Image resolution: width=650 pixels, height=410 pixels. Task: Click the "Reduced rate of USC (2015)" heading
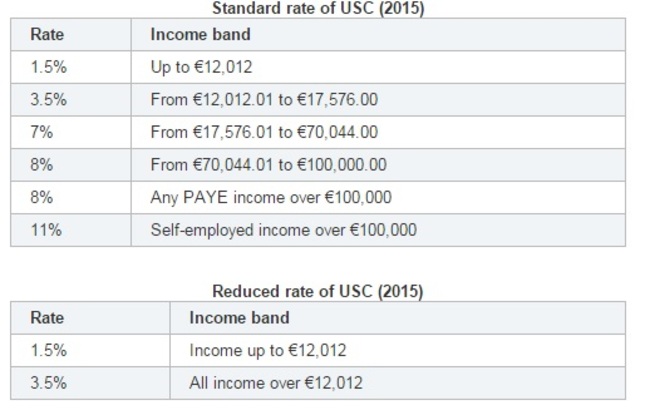click(x=317, y=291)
